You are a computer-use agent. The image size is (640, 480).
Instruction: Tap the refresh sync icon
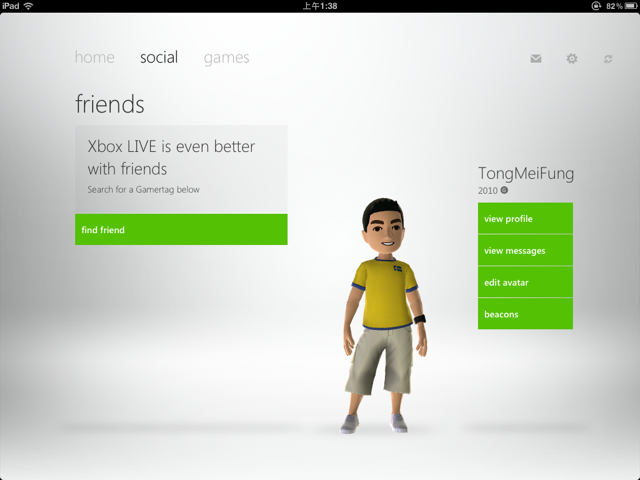coord(607,60)
